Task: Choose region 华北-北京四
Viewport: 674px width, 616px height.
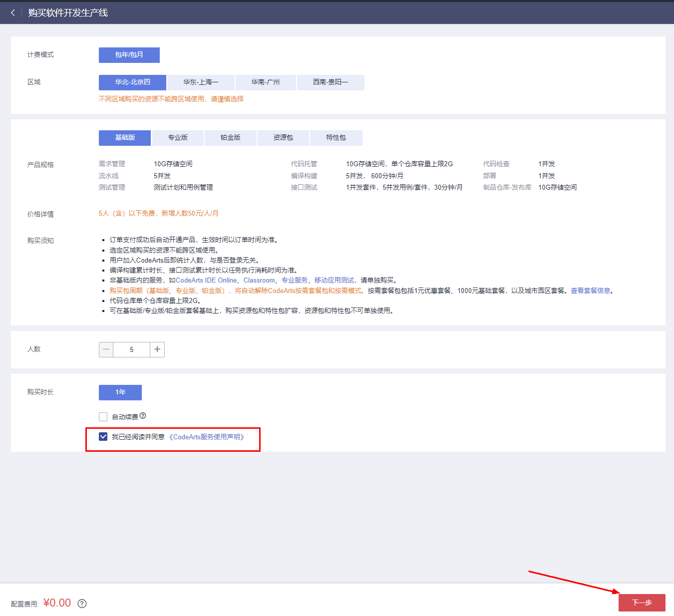Action: pyautogui.click(x=133, y=82)
